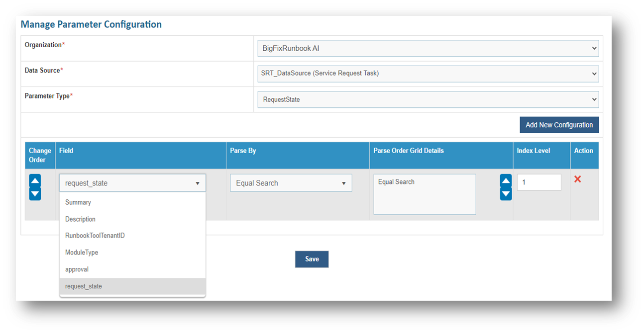
Task: Expand the Data Source dropdown
Action: tap(428, 74)
